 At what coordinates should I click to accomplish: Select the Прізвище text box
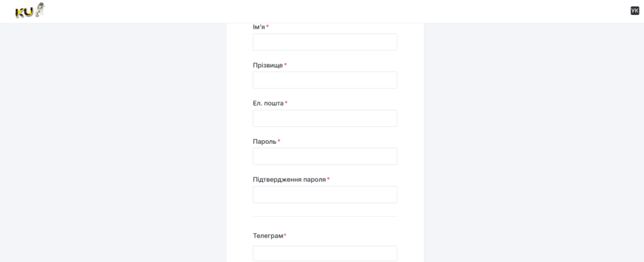tap(325, 80)
